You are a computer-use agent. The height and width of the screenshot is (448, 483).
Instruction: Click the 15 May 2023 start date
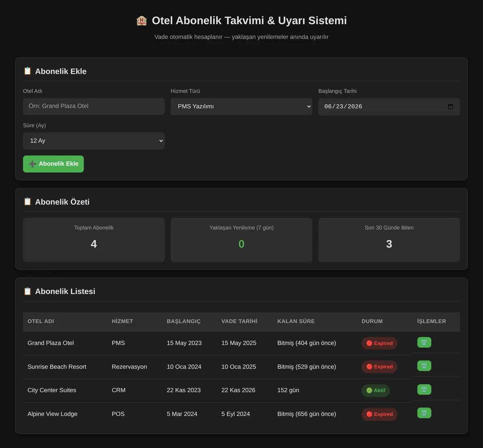click(x=184, y=343)
